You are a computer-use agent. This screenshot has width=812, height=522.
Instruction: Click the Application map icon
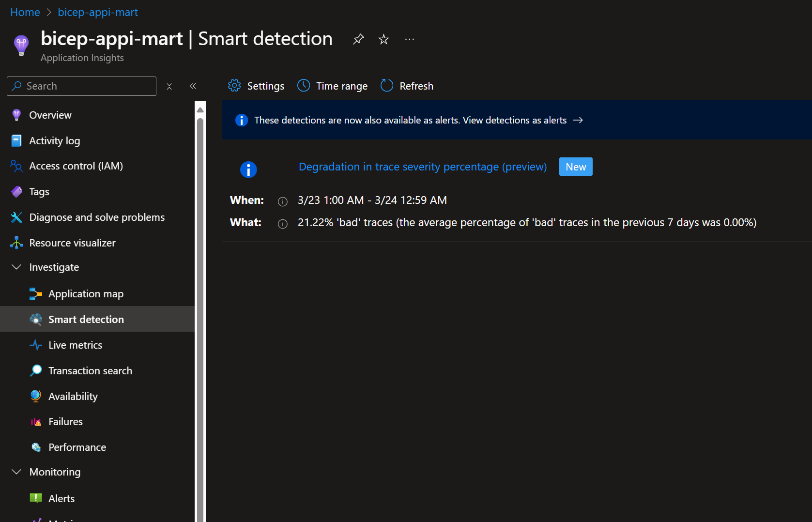[x=36, y=294]
